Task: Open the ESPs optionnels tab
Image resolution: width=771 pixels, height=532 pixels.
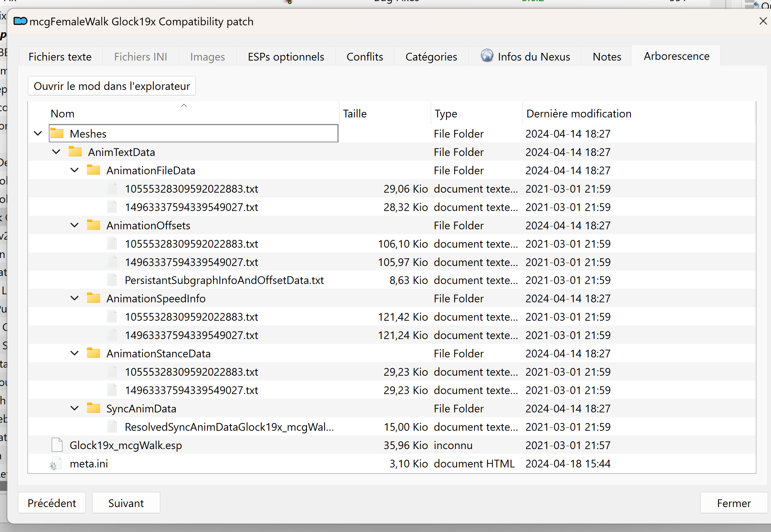Action: click(x=286, y=57)
